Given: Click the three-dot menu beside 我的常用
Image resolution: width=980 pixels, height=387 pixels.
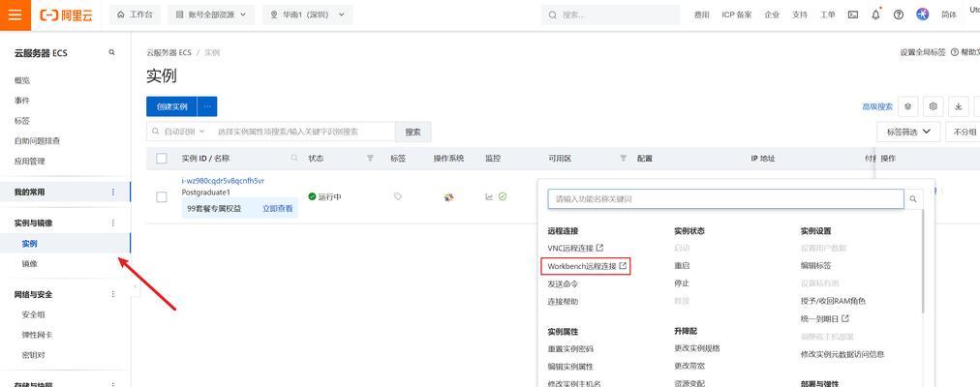Looking at the screenshot, I should pos(113,193).
